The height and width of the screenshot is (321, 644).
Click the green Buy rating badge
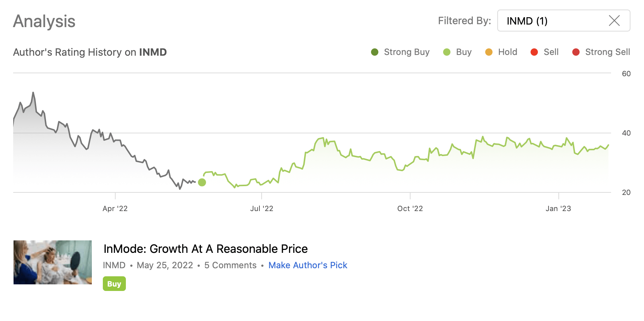pos(114,284)
